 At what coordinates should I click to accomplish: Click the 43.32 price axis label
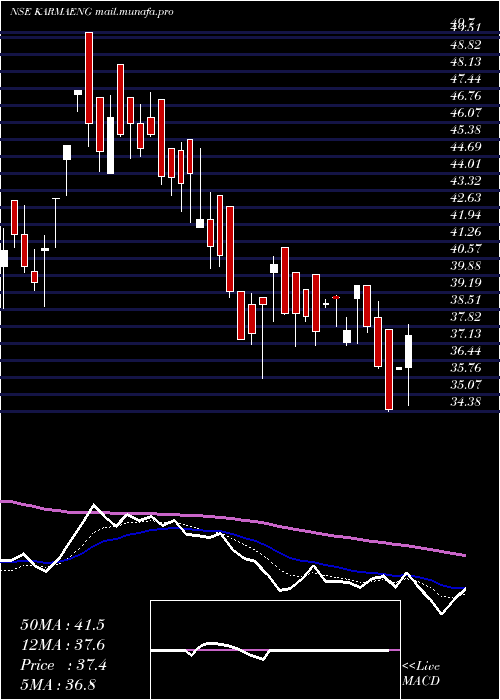click(x=466, y=181)
